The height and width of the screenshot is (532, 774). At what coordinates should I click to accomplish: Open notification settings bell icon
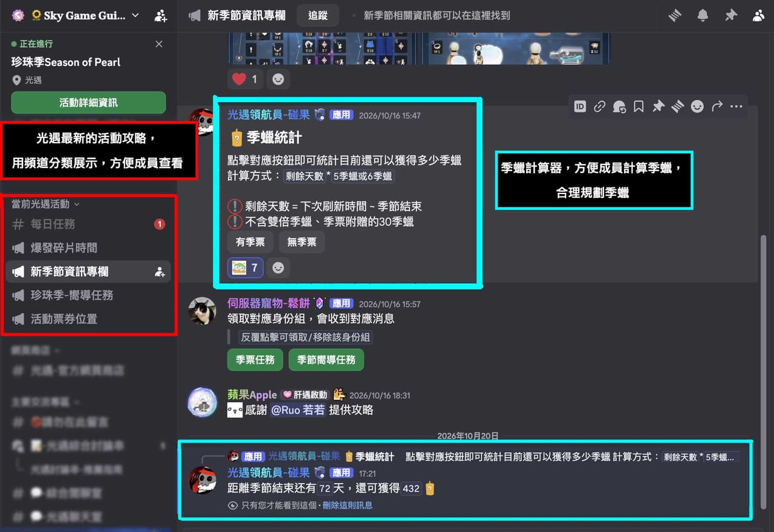pos(703,16)
